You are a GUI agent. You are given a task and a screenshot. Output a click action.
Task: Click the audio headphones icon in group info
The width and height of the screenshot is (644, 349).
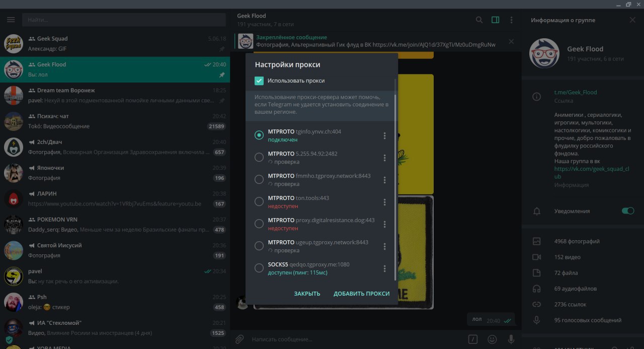tap(537, 289)
